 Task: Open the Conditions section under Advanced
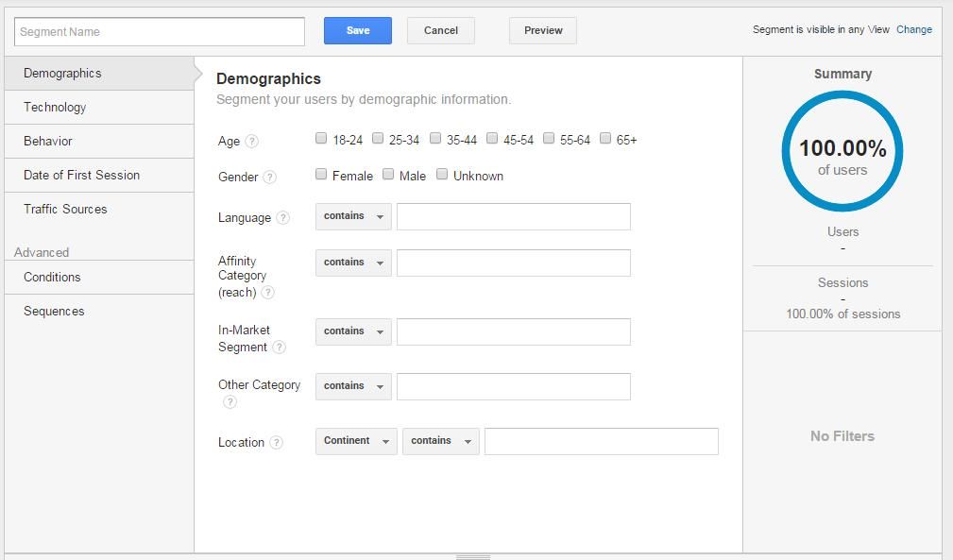[52, 277]
